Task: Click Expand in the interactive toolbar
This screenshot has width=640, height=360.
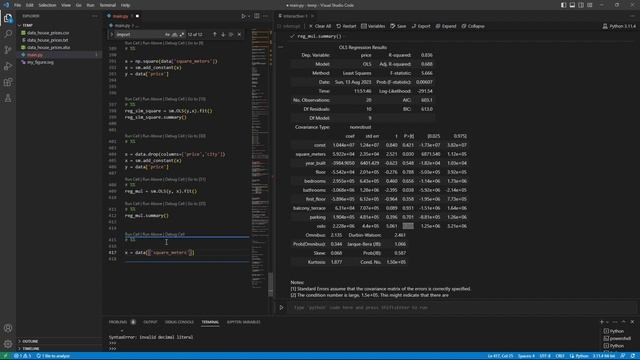Action: tap(446, 26)
